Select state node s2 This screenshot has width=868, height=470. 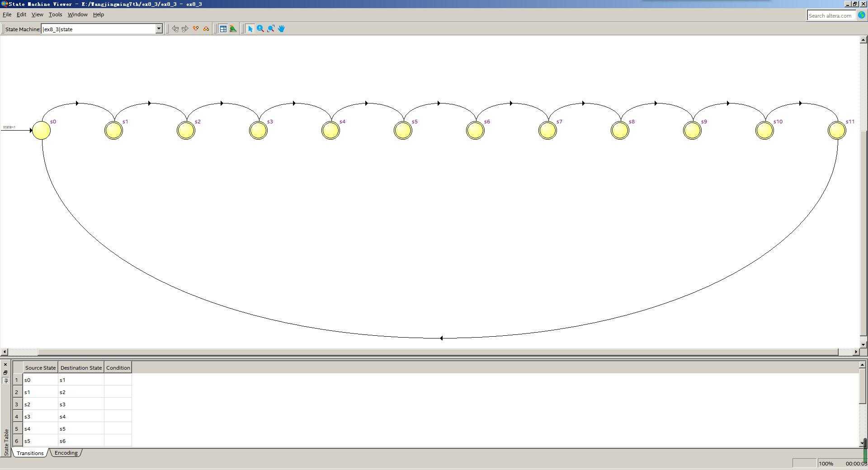tap(186, 131)
